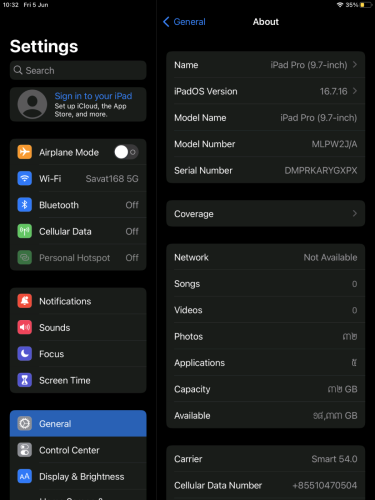The height and width of the screenshot is (500, 375).
Task: Click the Settings heading
Action: [x=44, y=46]
